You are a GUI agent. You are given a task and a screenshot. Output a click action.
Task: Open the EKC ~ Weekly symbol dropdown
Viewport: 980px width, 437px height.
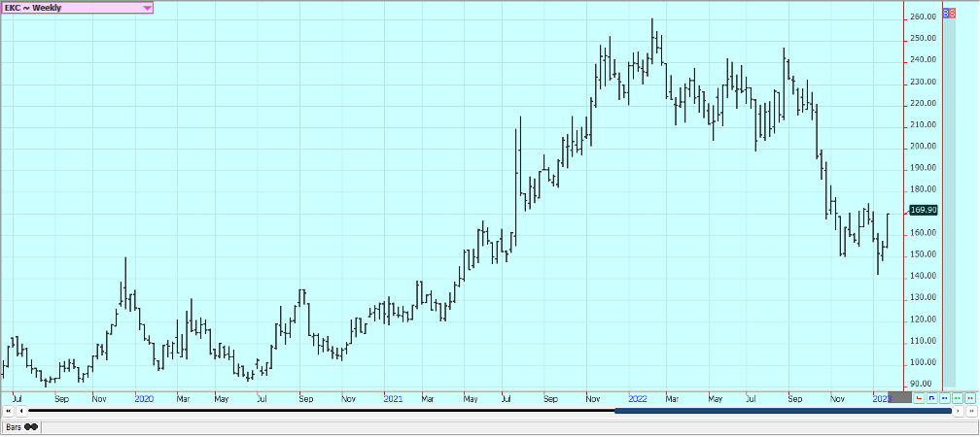[77, 8]
